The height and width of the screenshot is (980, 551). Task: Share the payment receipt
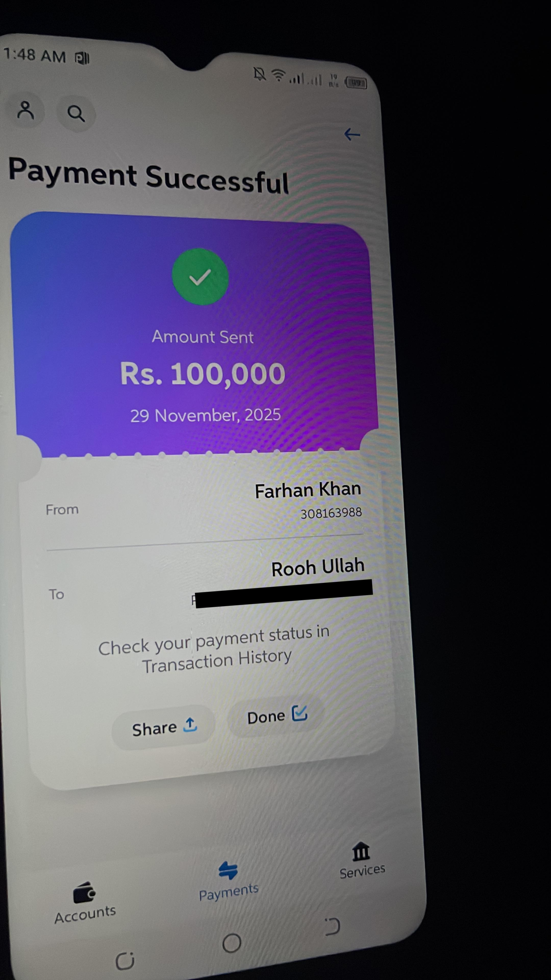163,727
